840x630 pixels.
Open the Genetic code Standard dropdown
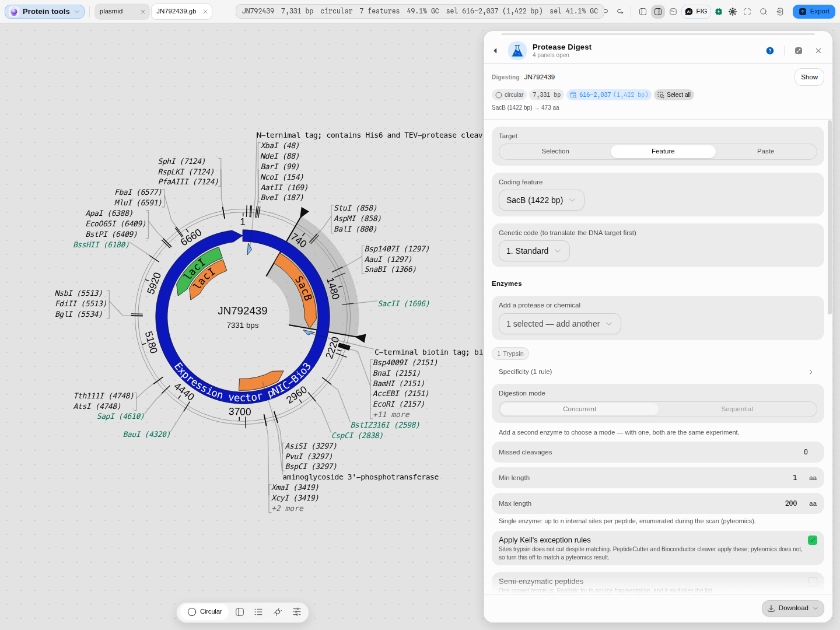click(x=534, y=251)
